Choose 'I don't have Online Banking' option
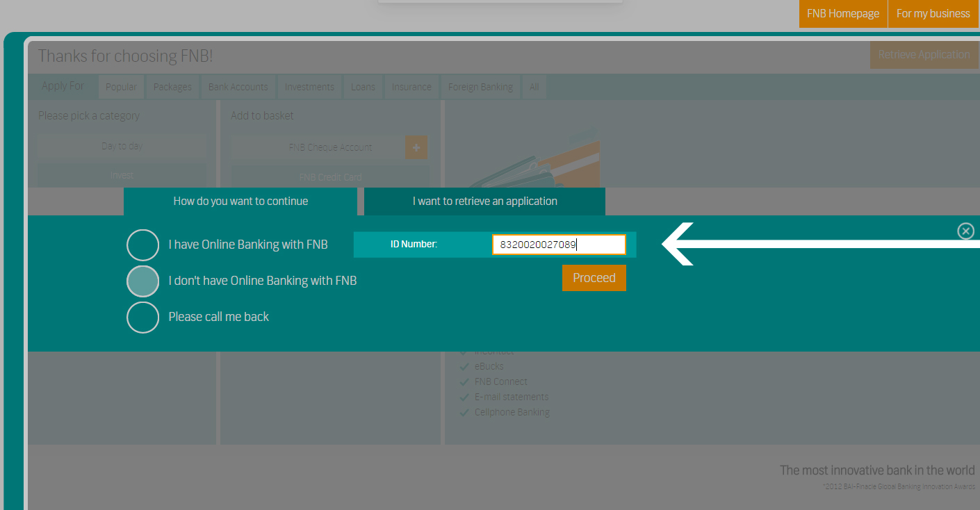 pyautogui.click(x=143, y=281)
